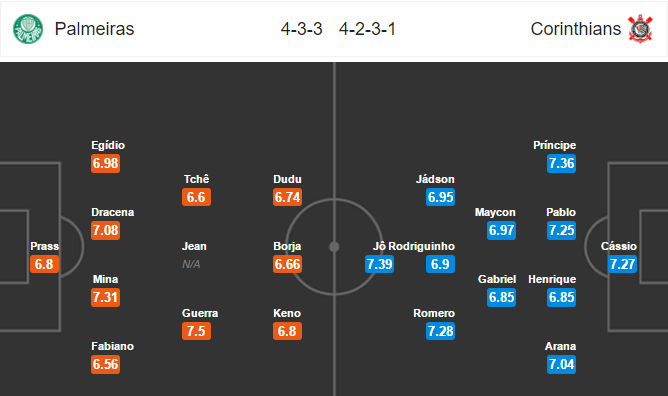The image size is (668, 396).
Task: Open player Borja's name
Action: [287, 246]
